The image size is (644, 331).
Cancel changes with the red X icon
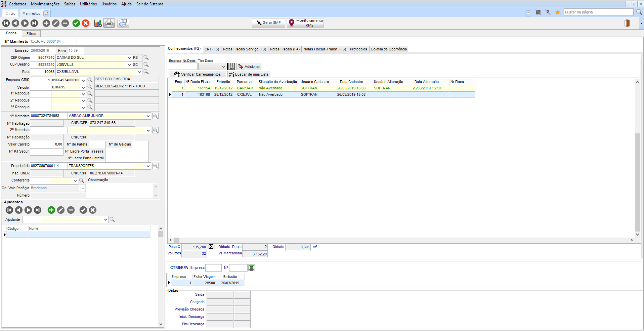86,23
